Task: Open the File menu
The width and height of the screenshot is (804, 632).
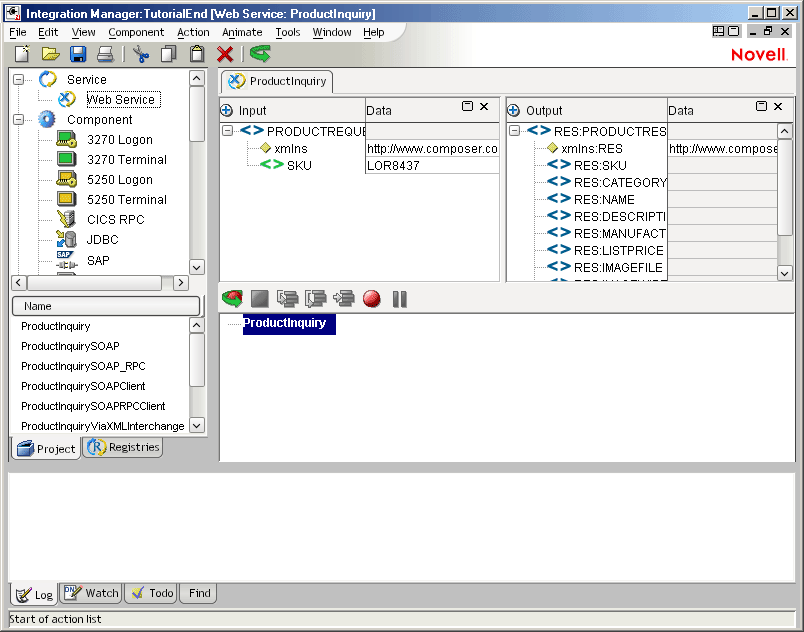Action: pos(17,32)
